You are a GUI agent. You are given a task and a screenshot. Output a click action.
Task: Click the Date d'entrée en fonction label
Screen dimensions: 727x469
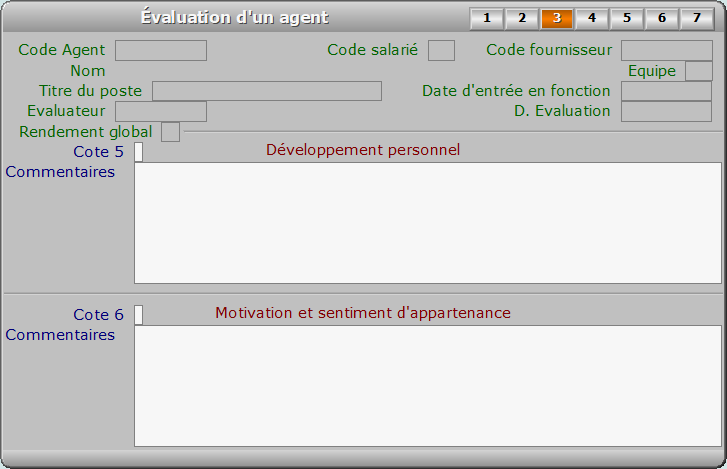point(516,91)
